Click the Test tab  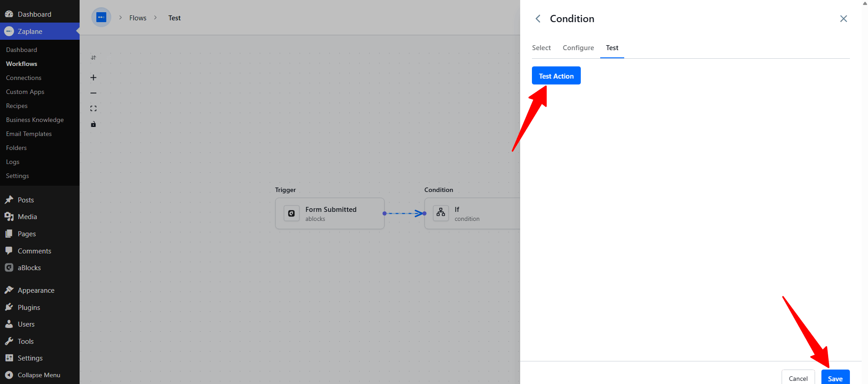coord(612,48)
